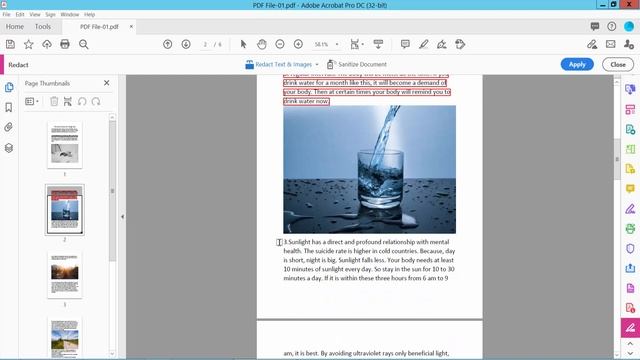Open the Protect shield tool
Image resolution: width=640 pixels, height=360 pixels.
(630, 249)
